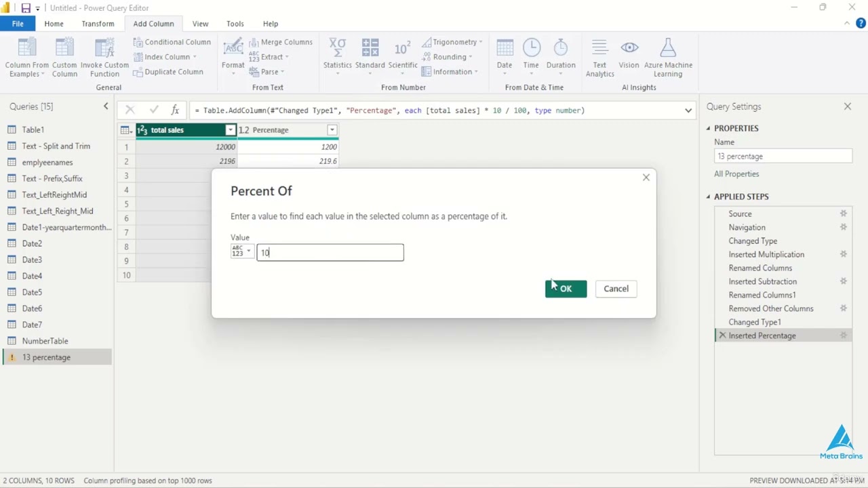This screenshot has height=488, width=868.
Task: Open the Rounding dropdown
Action: 447,57
